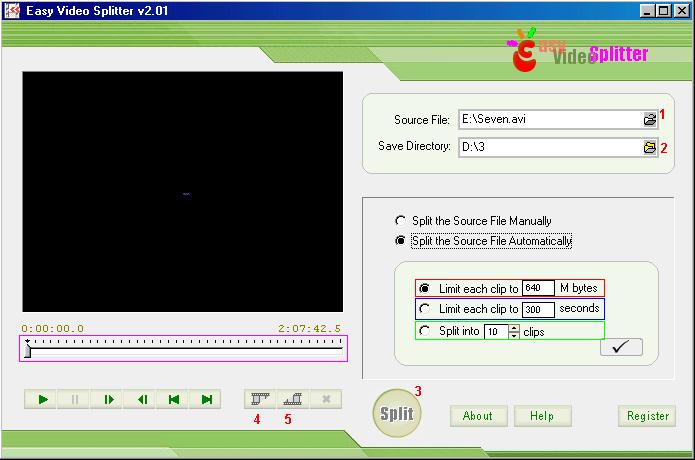Jump to the start of the video
The image size is (695, 460).
tap(174, 400)
